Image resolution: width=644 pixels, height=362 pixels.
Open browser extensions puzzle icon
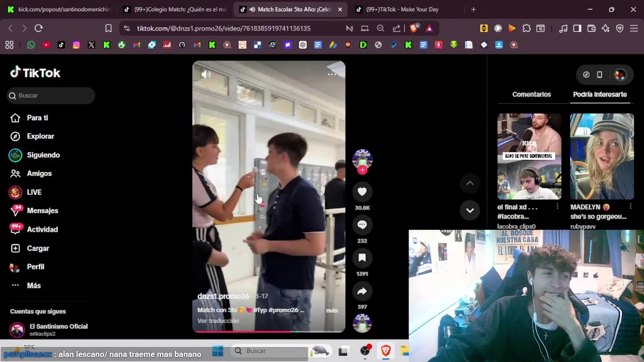[x=526, y=28]
